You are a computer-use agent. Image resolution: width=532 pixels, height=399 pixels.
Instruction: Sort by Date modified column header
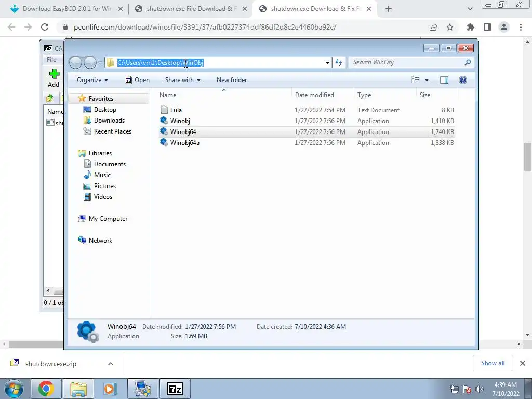tap(323, 95)
